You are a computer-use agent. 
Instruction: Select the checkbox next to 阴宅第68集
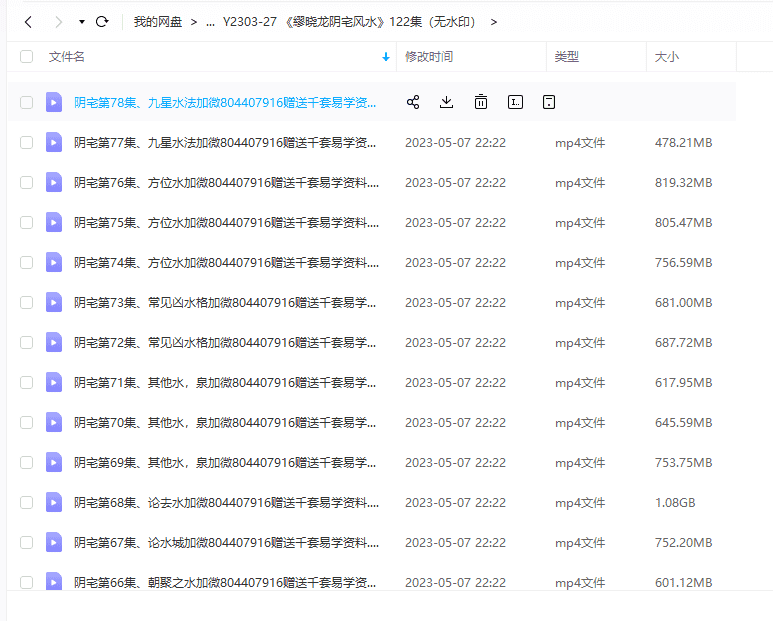[27, 503]
